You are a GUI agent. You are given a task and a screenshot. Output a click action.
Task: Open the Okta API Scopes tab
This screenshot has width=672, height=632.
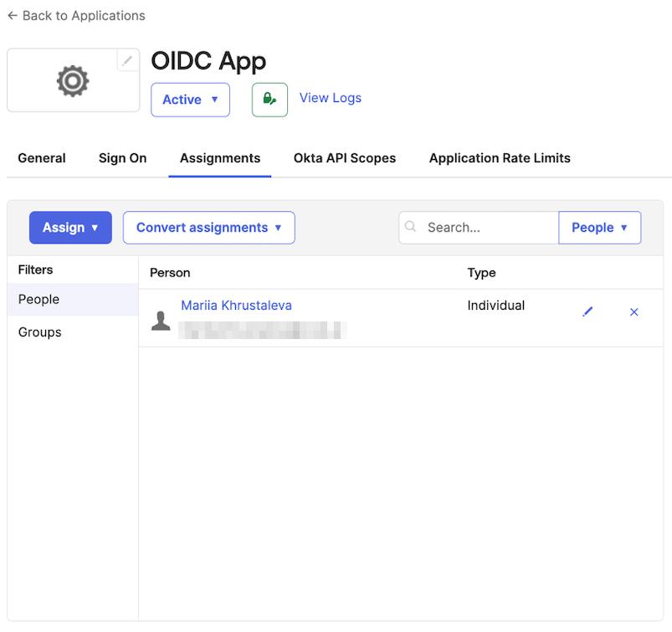click(x=345, y=158)
